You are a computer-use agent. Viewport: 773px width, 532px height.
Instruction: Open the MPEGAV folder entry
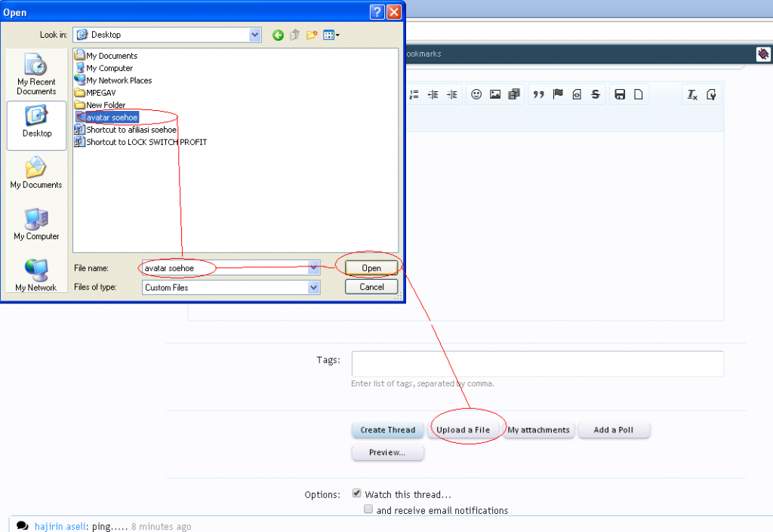point(102,93)
